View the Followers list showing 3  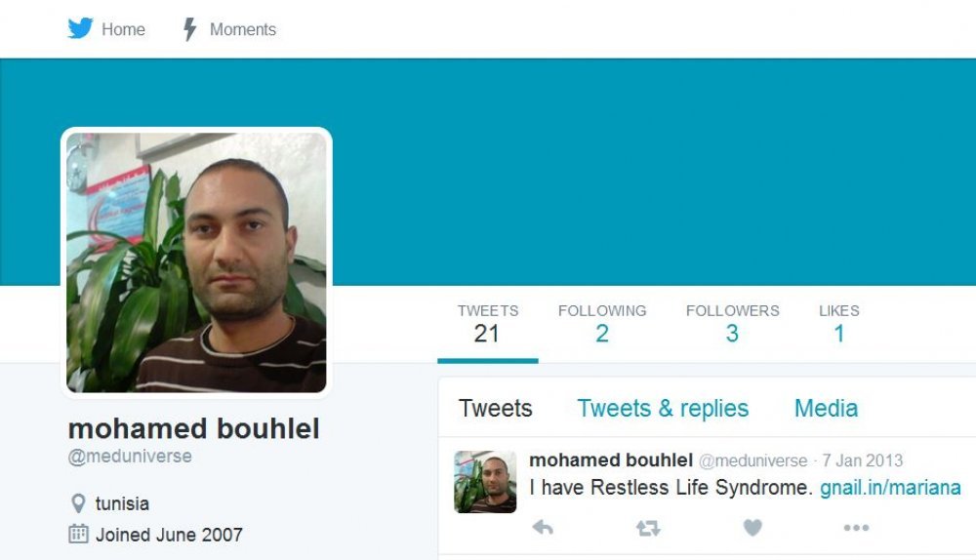[x=733, y=324]
